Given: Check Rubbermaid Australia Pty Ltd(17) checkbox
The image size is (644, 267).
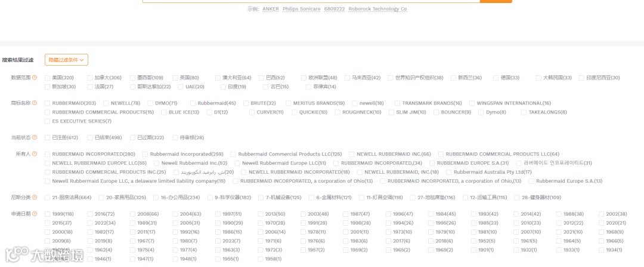Looking at the screenshot, I should click(449, 173).
